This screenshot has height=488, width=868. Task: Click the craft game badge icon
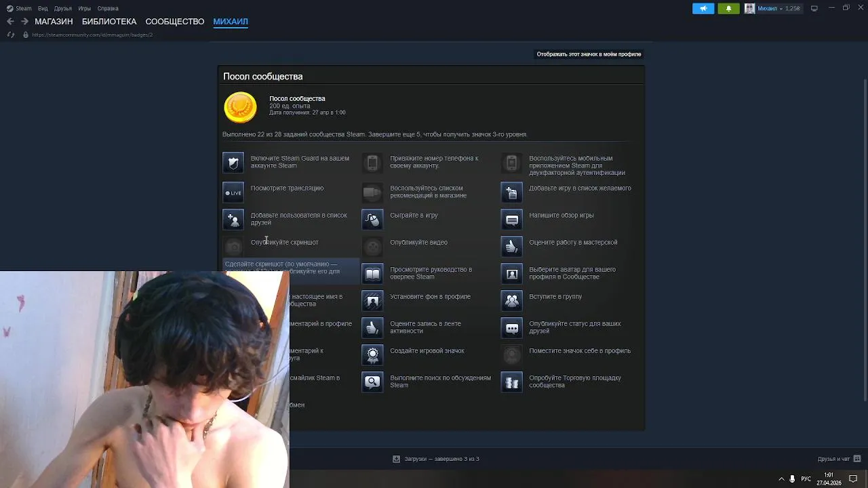pos(372,355)
